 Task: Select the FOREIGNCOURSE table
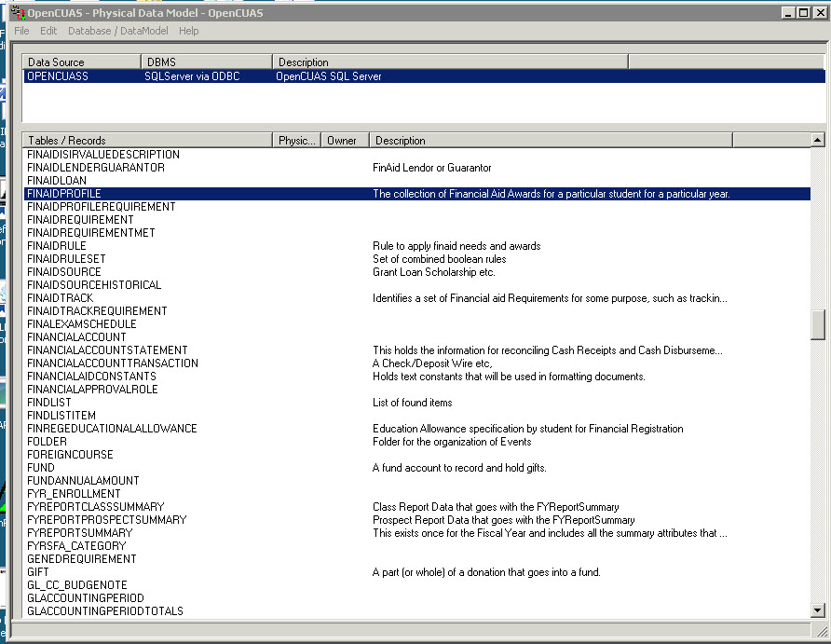tap(71, 455)
